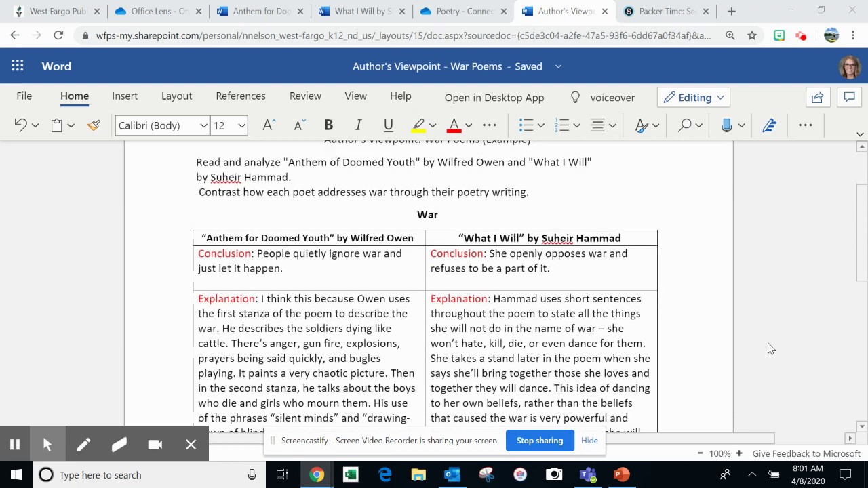Viewport: 868px width, 488px height.
Task: Select the Screencastify pen drawing tool
Action: tap(83, 445)
